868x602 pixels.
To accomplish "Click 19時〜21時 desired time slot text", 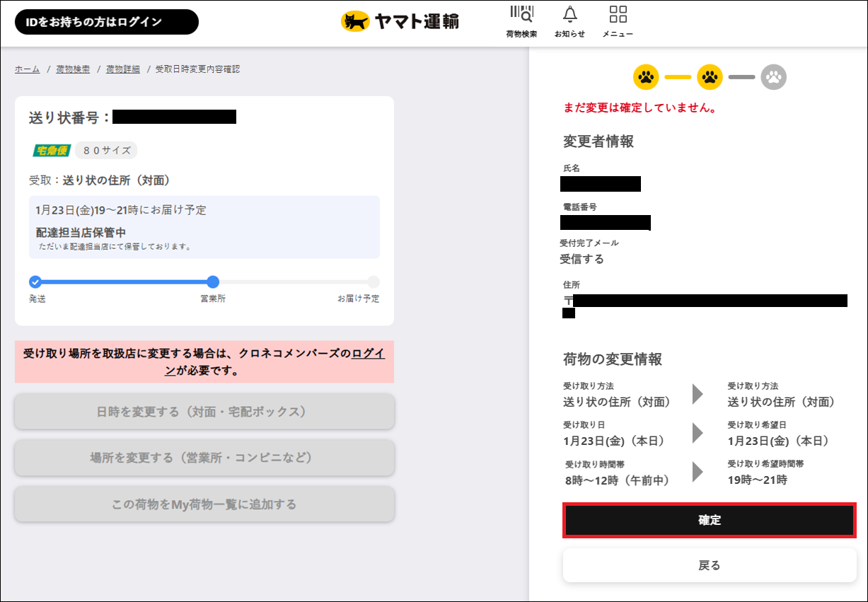I will [757, 480].
